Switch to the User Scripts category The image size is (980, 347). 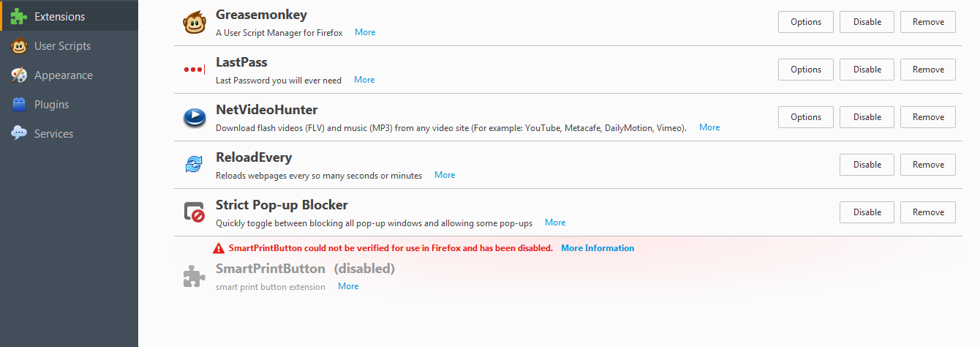[62, 45]
